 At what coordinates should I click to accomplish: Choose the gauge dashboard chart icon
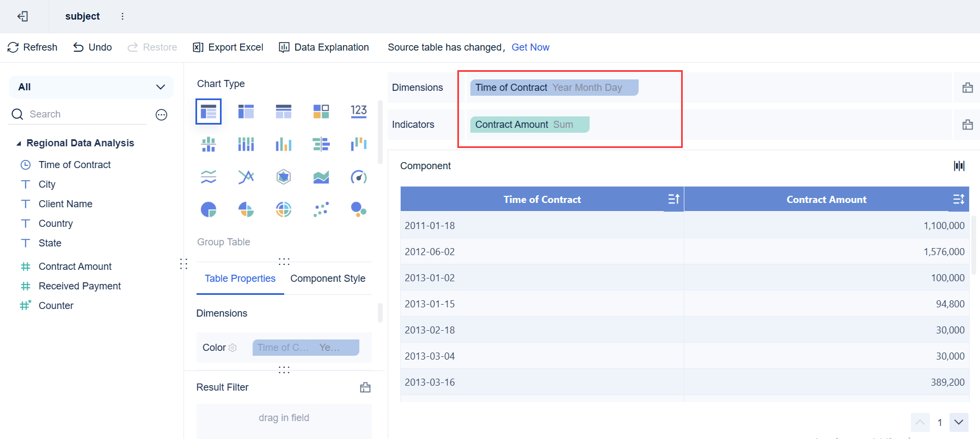pyautogui.click(x=358, y=177)
